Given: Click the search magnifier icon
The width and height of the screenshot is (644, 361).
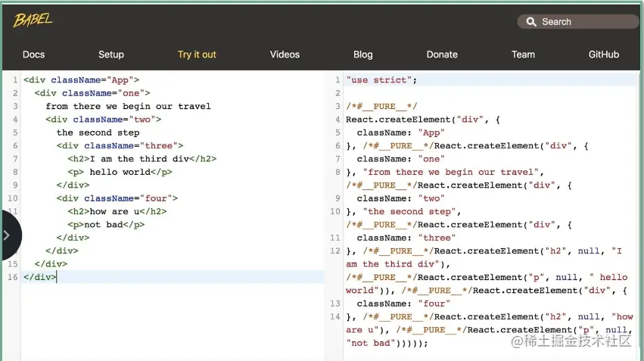Looking at the screenshot, I should tap(531, 22).
